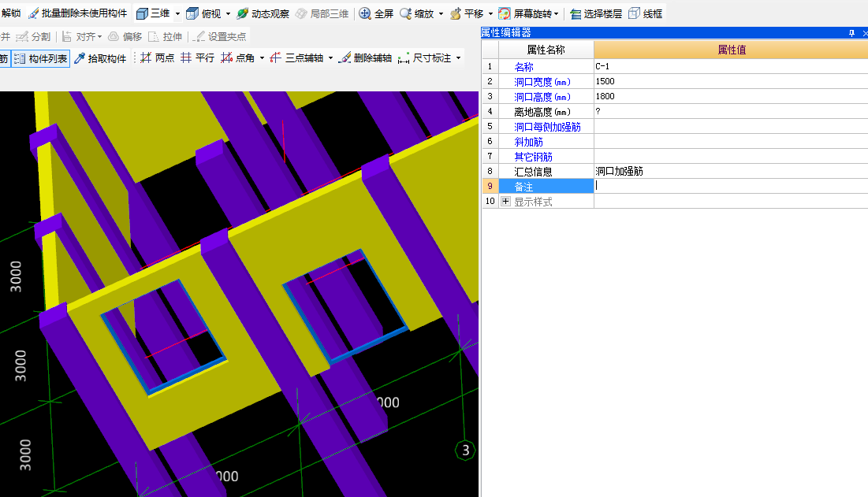Click the 全屏 full-screen zoom tool
This screenshot has height=497, width=868.
[x=376, y=13]
